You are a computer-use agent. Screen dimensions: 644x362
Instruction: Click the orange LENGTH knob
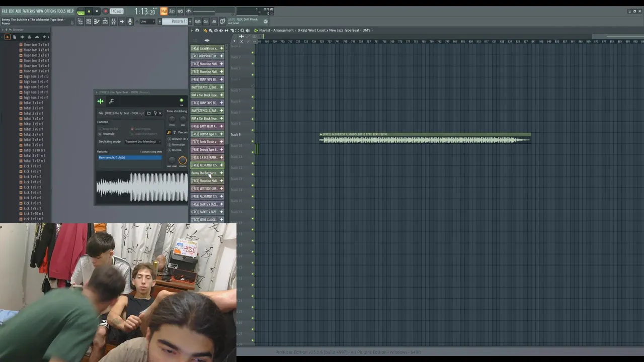182,160
